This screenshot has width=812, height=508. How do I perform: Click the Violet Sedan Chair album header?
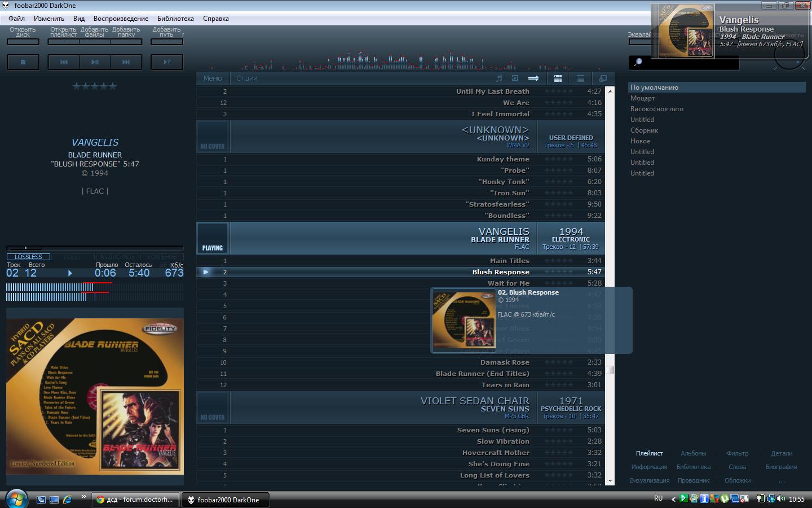[x=400, y=408]
